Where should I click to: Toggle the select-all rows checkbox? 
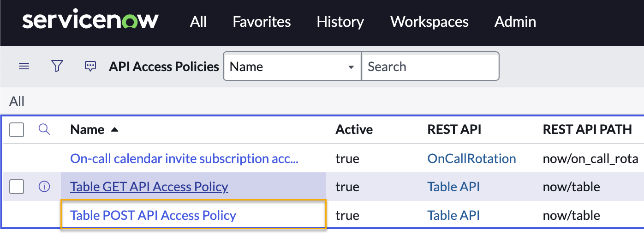click(x=17, y=130)
